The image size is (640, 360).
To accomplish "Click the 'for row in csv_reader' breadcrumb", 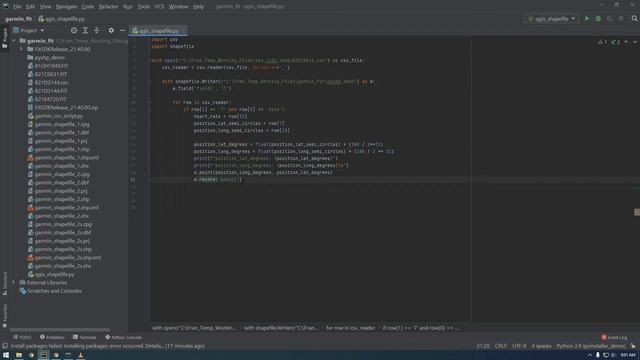I will tap(350, 328).
